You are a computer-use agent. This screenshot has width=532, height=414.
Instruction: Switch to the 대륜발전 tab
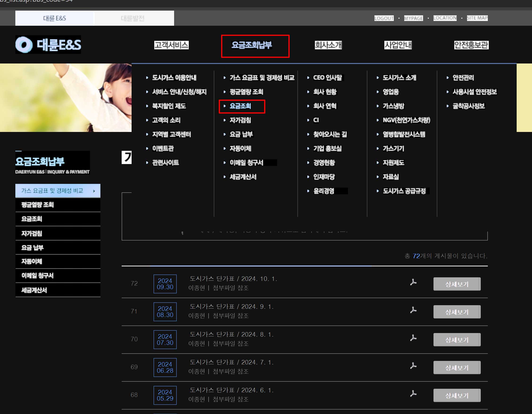pyautogui.click(x=133, y=18)
